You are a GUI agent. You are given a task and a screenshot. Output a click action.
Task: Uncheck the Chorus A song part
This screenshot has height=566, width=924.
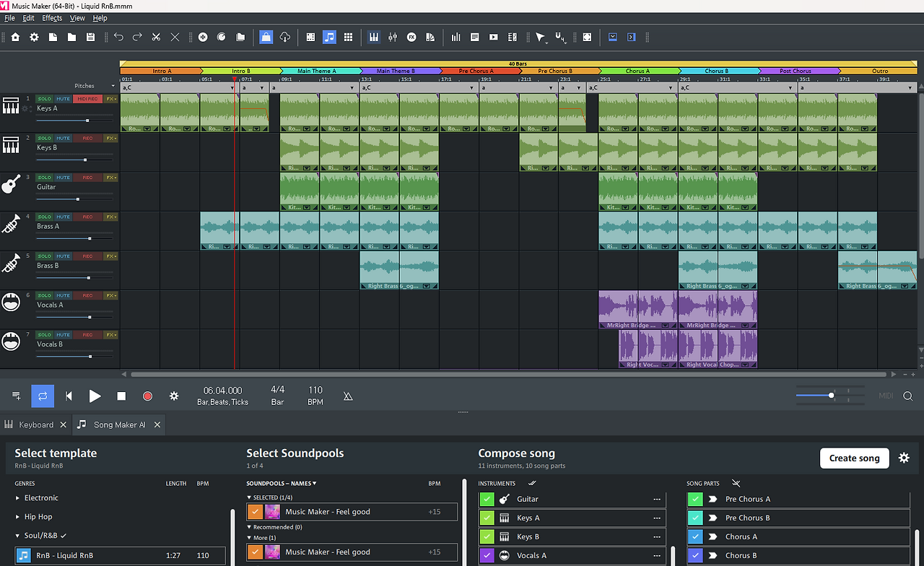[694, 536]
